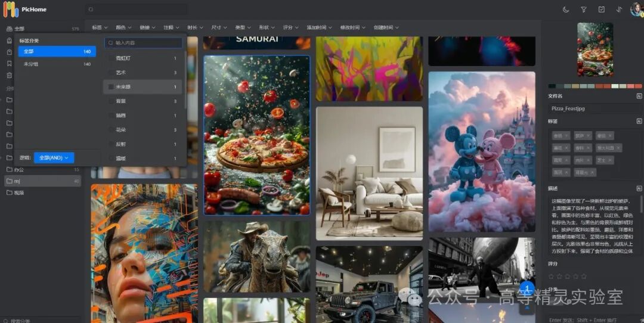This screenshot has height=323, width=644.
Task: Click the first rating star
Action: coord(551,276)
